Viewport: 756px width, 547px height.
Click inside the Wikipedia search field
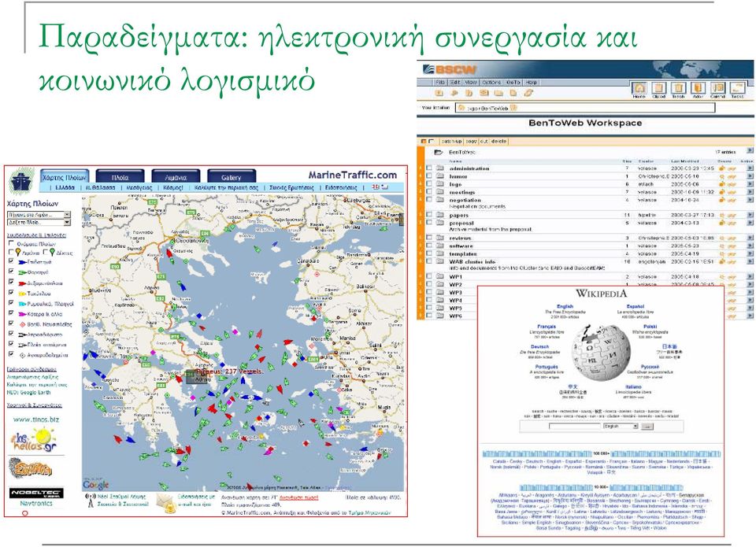pos(575,427)
